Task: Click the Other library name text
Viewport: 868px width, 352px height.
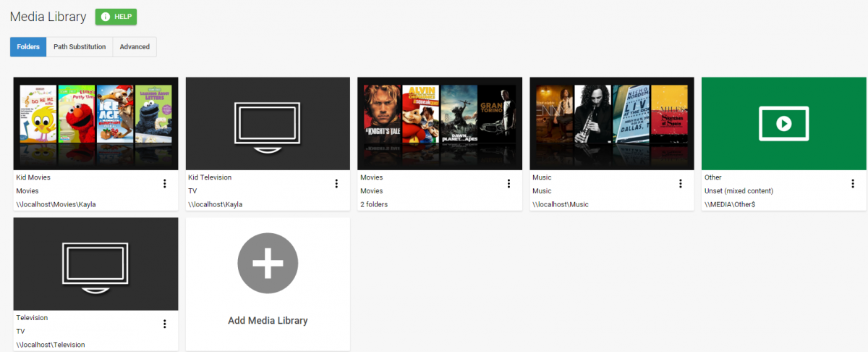Action: point(713,177)
